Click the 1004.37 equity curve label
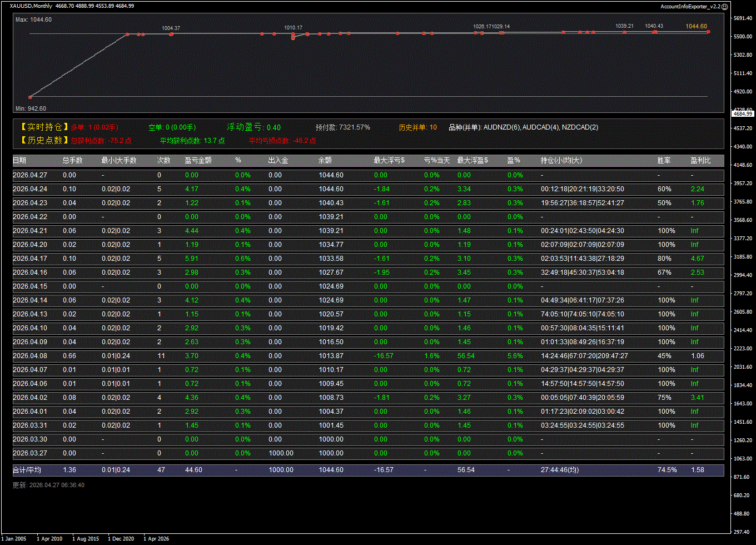756x545 pixels. click(x=171, y=28)
